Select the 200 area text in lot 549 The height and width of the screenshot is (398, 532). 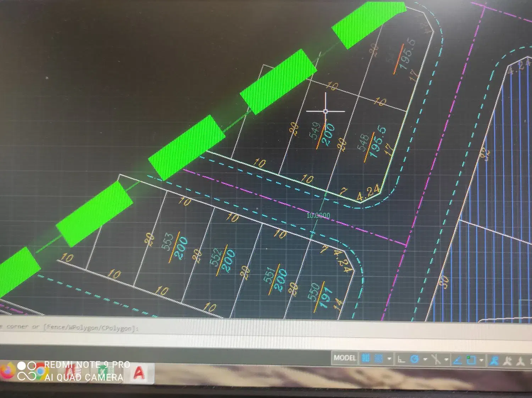pyautogui.click(x=328, y=134)
